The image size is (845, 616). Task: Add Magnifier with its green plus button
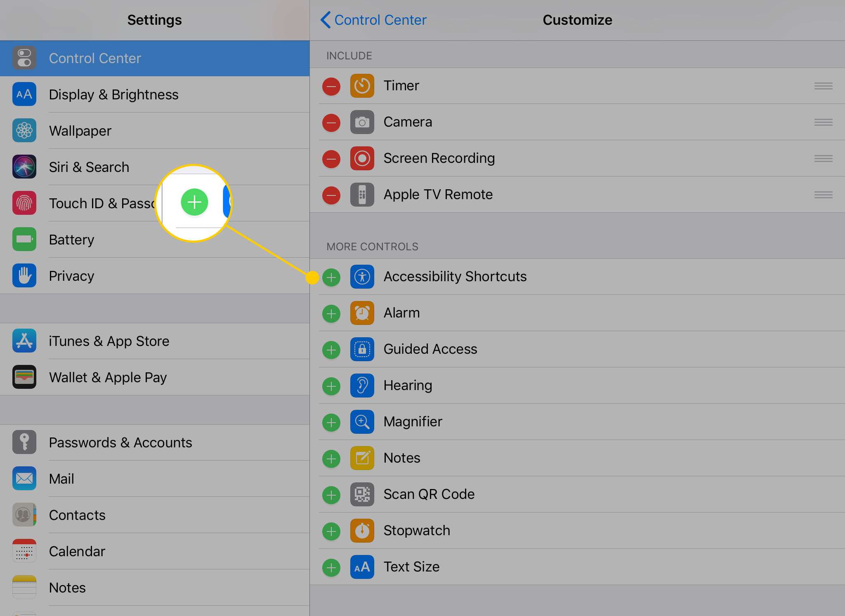(x=331, y=422)
